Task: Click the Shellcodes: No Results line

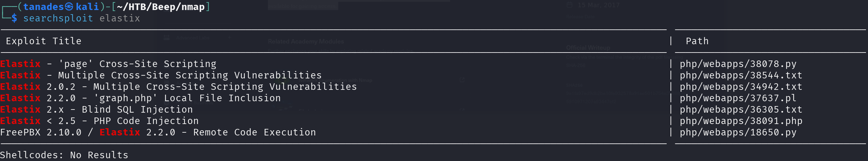Action: tap(64, 155)
